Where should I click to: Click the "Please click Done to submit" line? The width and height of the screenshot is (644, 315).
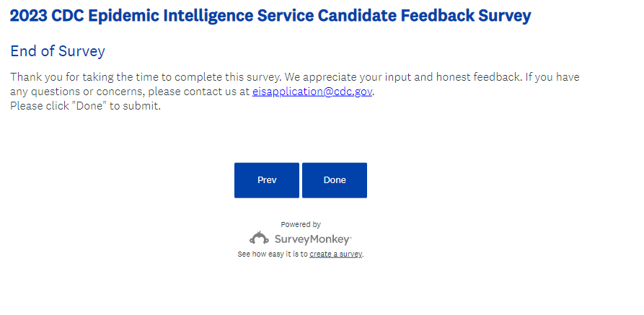click(85, 106)
